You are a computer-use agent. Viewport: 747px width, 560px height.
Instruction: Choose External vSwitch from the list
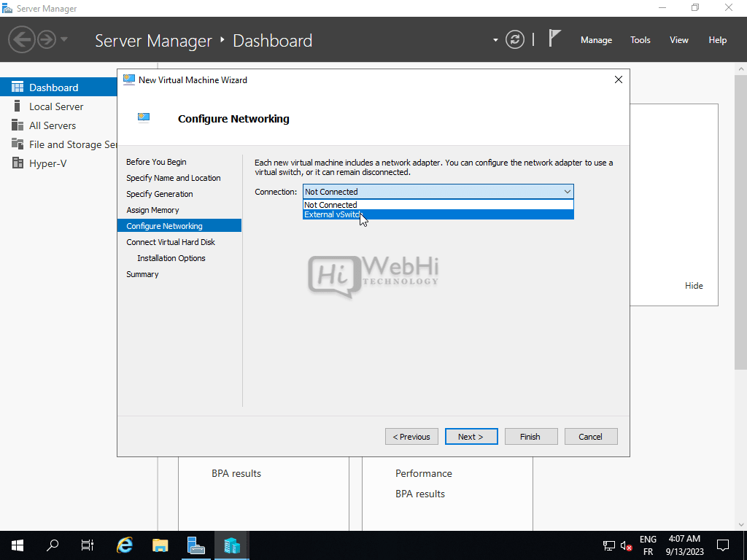pyautogui.click(x=438, y=214)
